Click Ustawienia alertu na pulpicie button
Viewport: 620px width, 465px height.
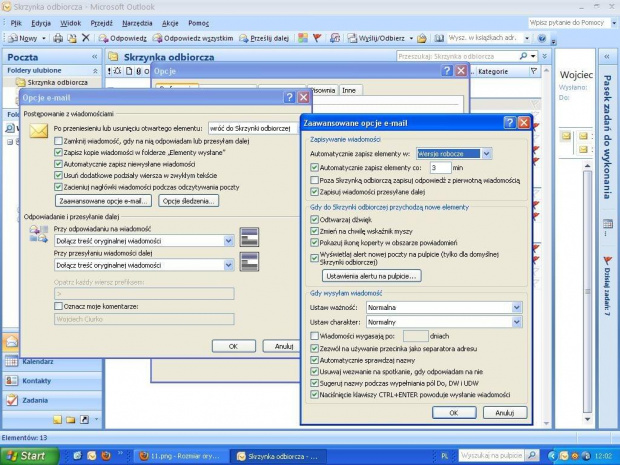point(372,275)
